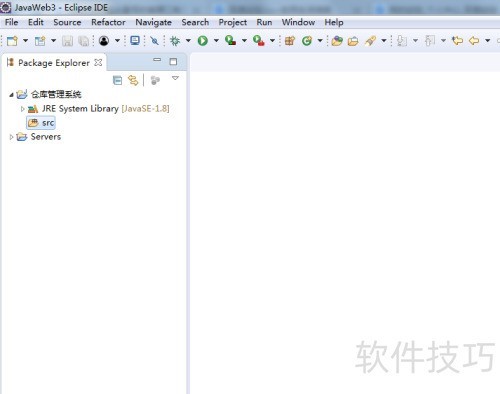The image size is (500, 394).
Task: Click the Save All toolbar icon
Action: (83, 41)
